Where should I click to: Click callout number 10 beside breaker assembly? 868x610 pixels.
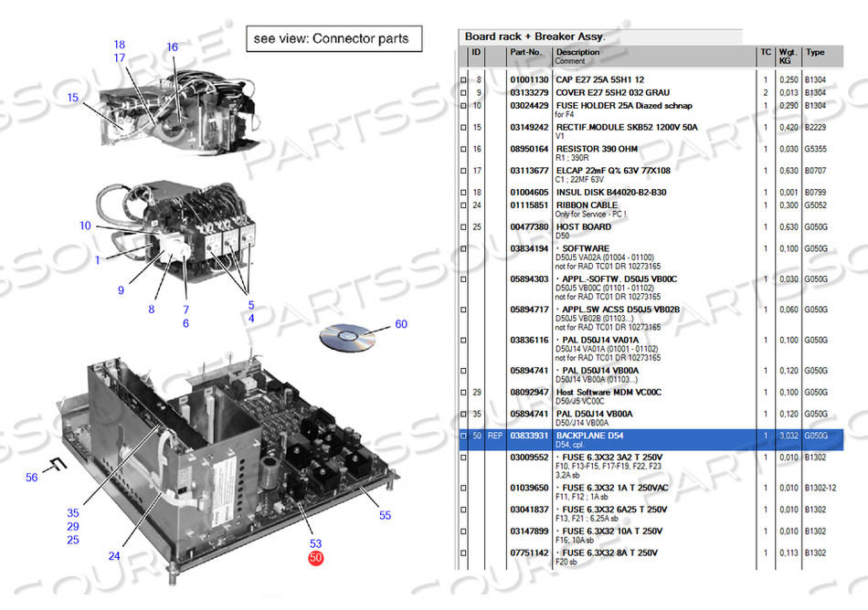click(x=85, y=226)
